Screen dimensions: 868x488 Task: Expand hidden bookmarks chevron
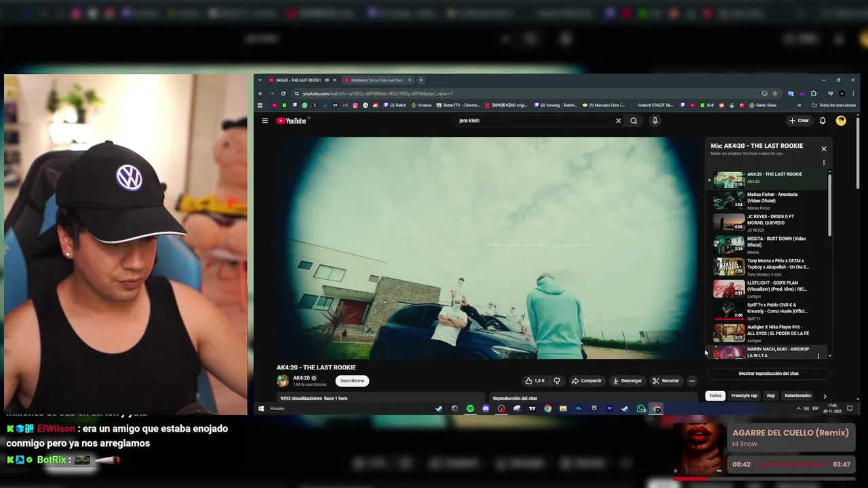tap(799, 105)
